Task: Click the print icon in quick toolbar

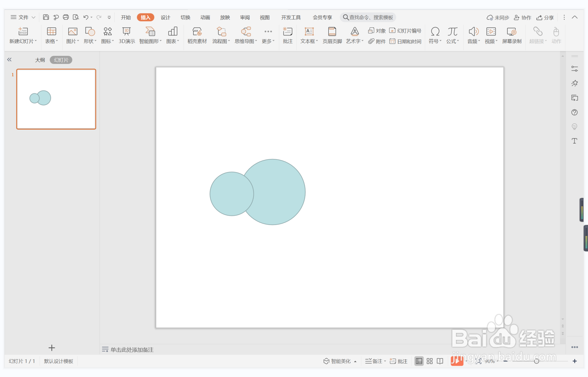Action: coord(66,17)
